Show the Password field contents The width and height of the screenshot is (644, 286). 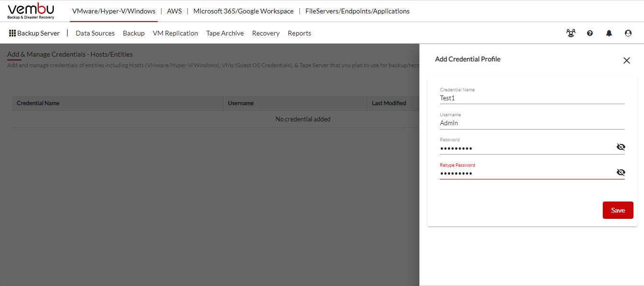[x=621, y=147]
